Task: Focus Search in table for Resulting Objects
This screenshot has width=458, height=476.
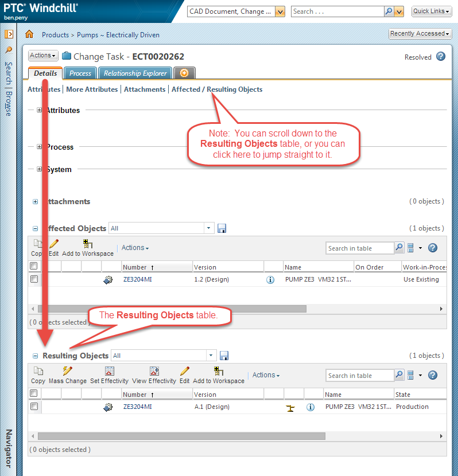Action: click(x=360, y=375)
